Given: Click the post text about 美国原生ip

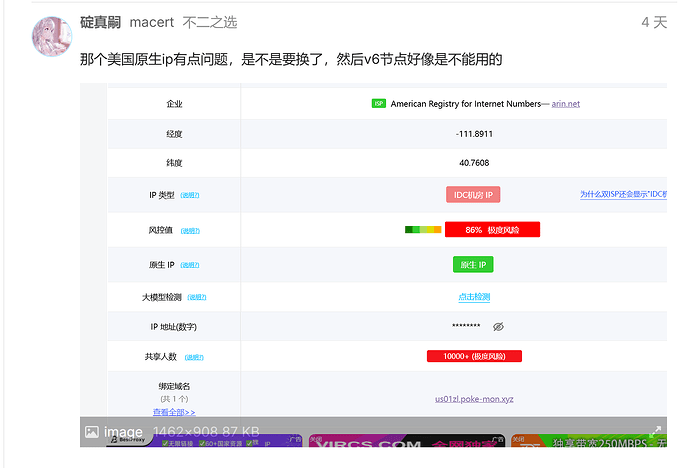Looking at the screenshot, I should click(x=291, y=59).
